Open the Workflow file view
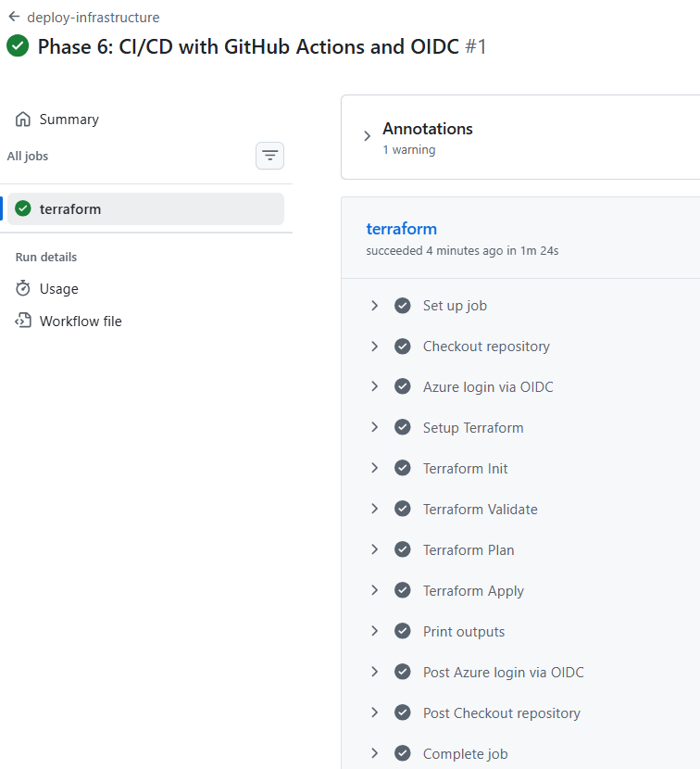700x769 pixels. pyautogui.click(x=81, y=321)
